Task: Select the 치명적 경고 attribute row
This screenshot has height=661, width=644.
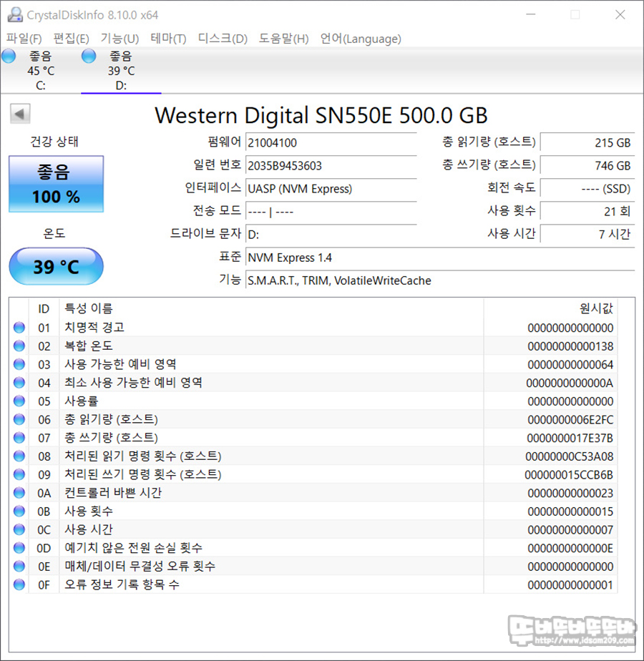Action: 313,328
